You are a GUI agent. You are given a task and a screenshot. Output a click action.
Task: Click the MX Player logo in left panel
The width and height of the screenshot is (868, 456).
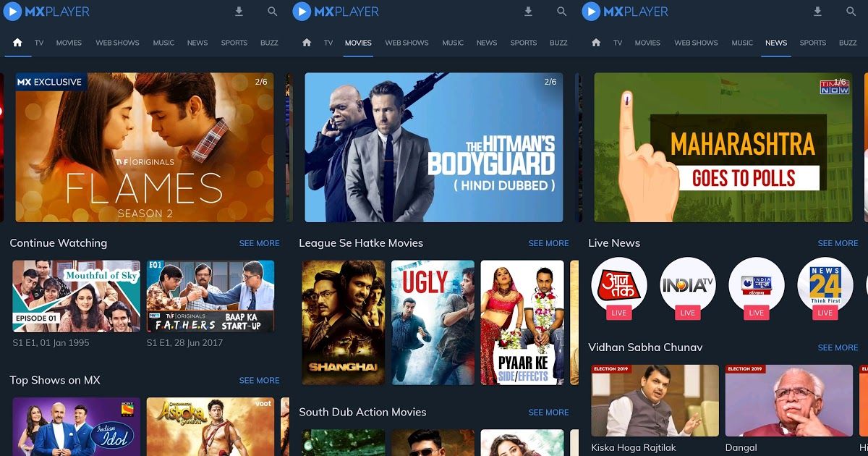tap(46, 12)
